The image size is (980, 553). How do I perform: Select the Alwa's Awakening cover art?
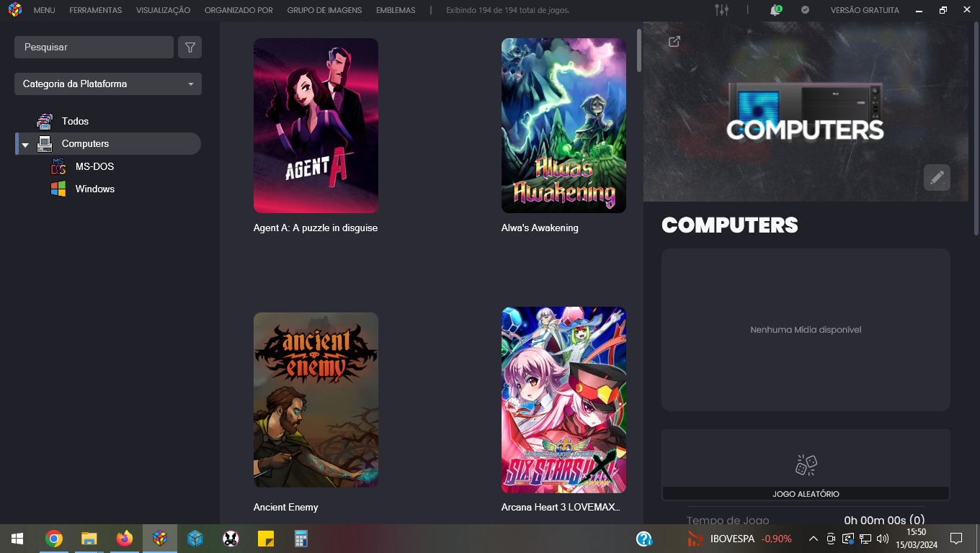point(563,125)
